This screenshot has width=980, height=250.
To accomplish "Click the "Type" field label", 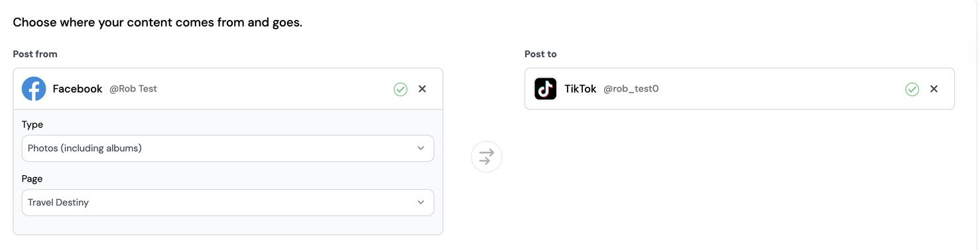I will pos(32,125).
